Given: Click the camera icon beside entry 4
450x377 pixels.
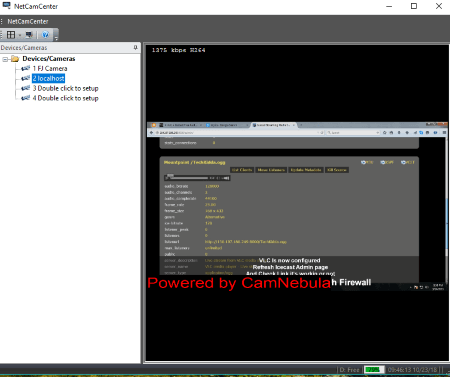Looking at the screenshot, I should click(25, 98).
